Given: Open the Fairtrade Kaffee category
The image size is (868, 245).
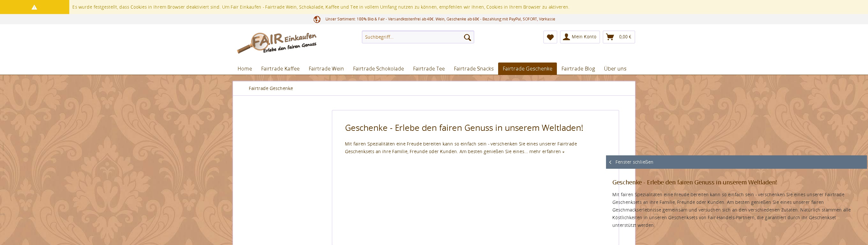Looking at the screenshot, I should click(280, 69).
